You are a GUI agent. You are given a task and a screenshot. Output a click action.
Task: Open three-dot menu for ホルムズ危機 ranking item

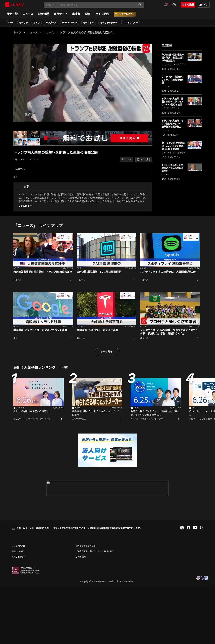click(61, 419)
